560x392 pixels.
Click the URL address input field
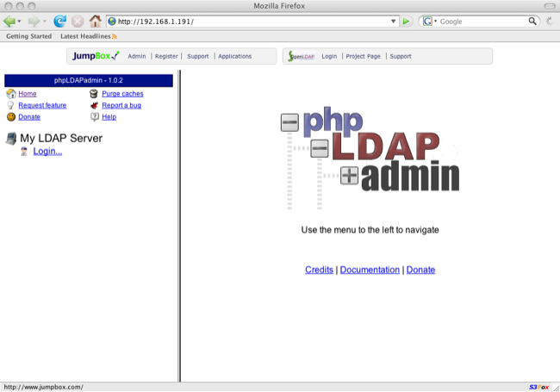[x=252, y=22]
